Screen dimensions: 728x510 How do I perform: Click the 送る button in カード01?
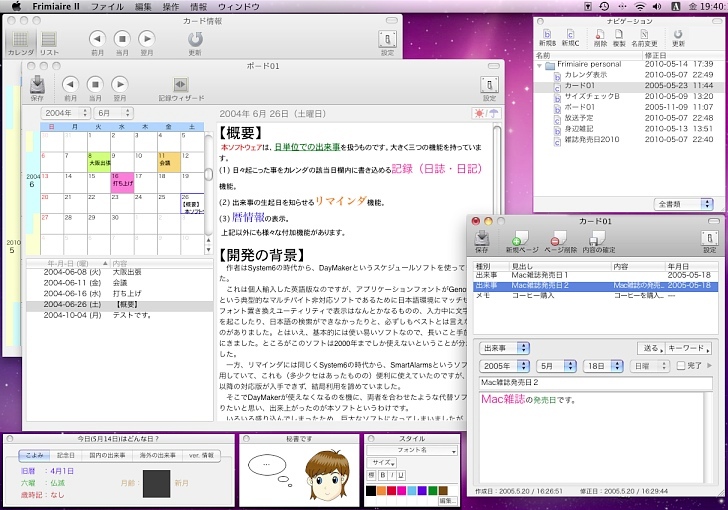coord(650,348)
